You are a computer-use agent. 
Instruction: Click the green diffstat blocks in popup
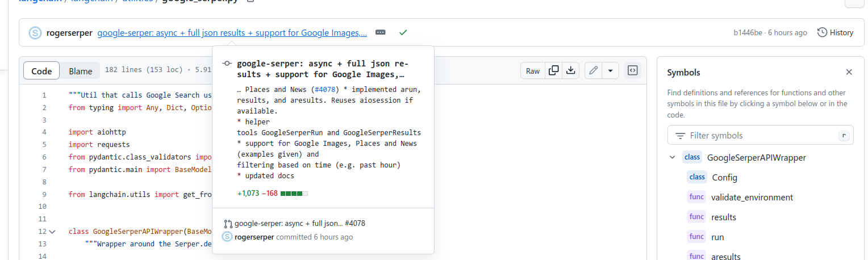click(x=294, y=194)
